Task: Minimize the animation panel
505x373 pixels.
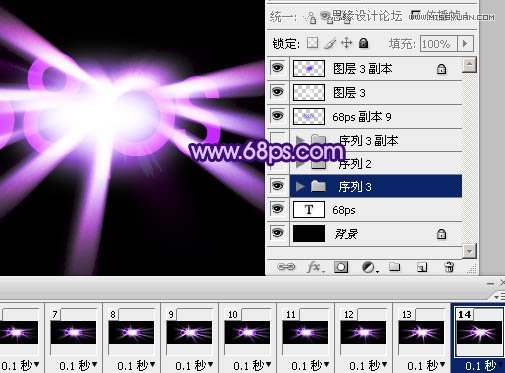Action: point(490,284)
